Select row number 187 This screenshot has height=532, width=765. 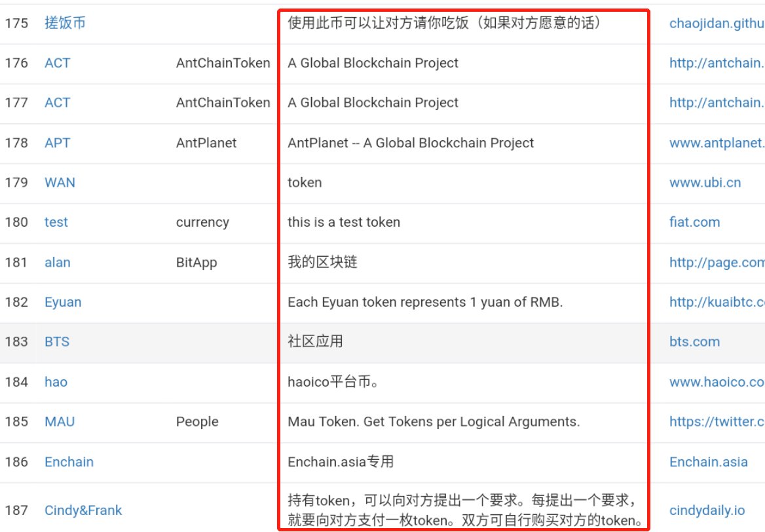[16, 510]
